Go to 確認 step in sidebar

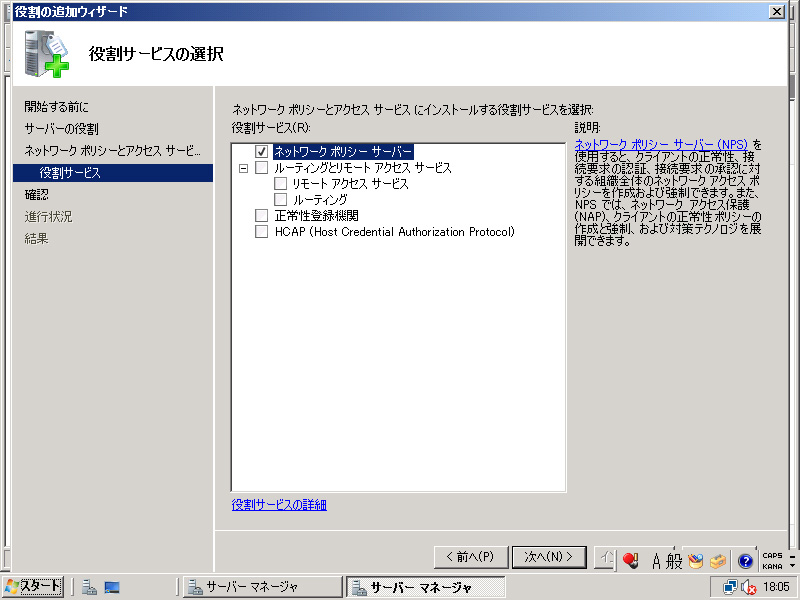(36, 195)
